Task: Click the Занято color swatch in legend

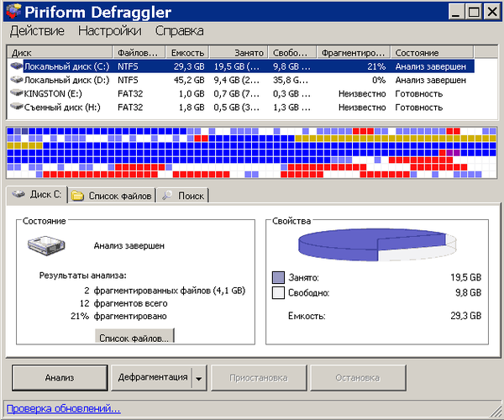Action: pos(278,277)
